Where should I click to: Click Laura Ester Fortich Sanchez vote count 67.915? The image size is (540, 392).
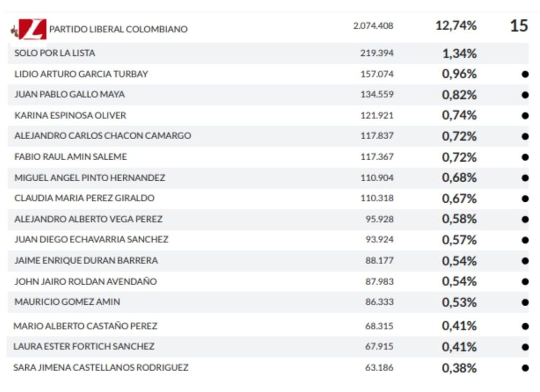click(x=379, y=347)
